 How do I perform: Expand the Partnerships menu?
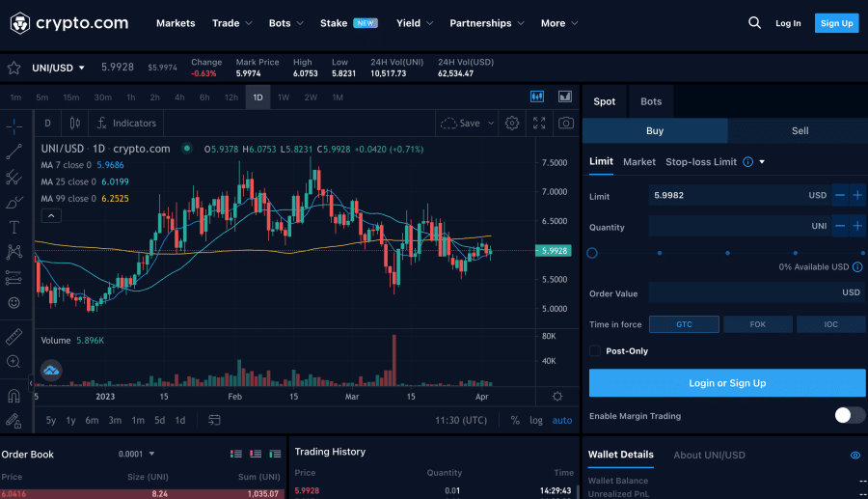point(487,23)
